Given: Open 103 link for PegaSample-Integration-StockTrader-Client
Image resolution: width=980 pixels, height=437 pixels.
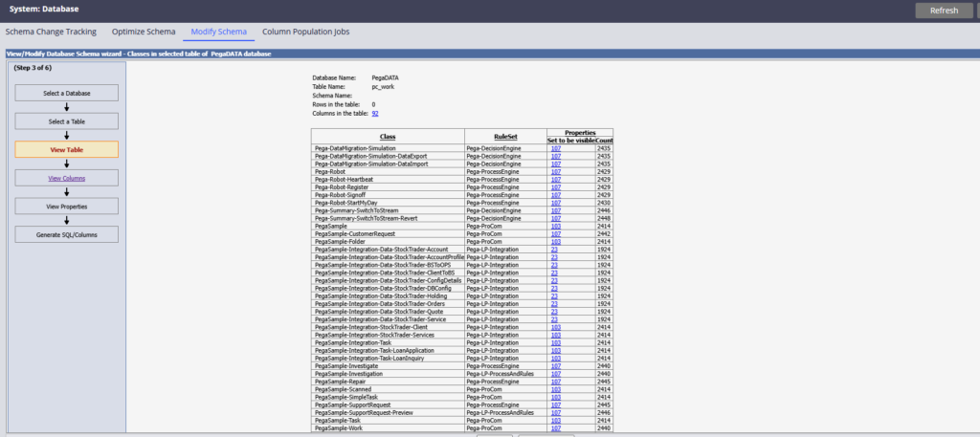Looking at the screenshot, I should coord(556,327).
